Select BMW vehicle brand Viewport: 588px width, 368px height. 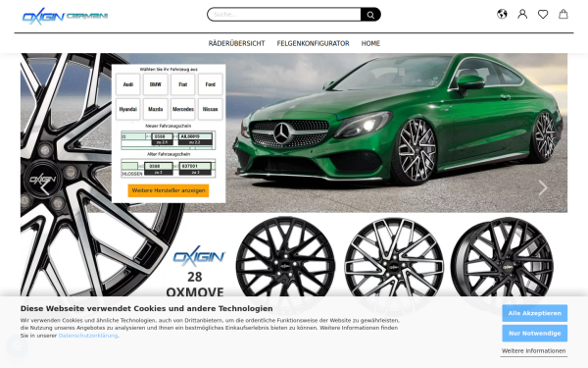pos(155,84)
